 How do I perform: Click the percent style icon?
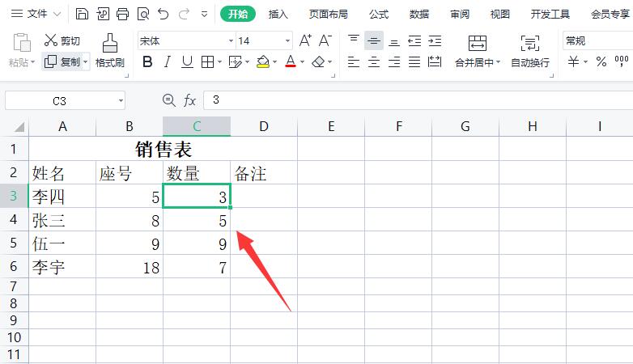coord(601,61)
